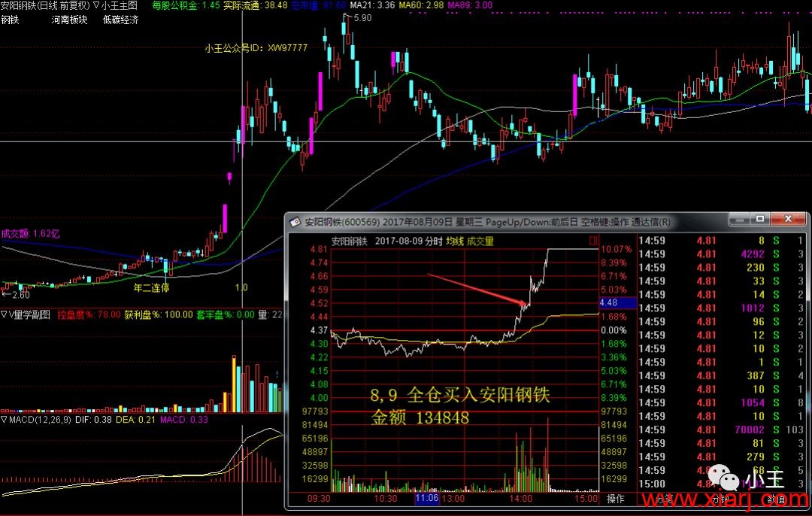Open the V量学副图 indicator triangle menu
The image size is (812, 516).
(4, 314)
